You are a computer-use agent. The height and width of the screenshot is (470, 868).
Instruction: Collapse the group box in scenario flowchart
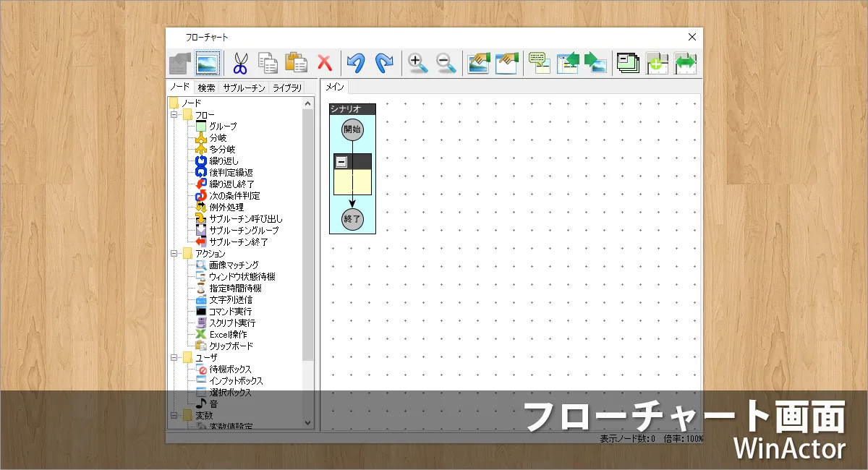(x=341, y=162)
